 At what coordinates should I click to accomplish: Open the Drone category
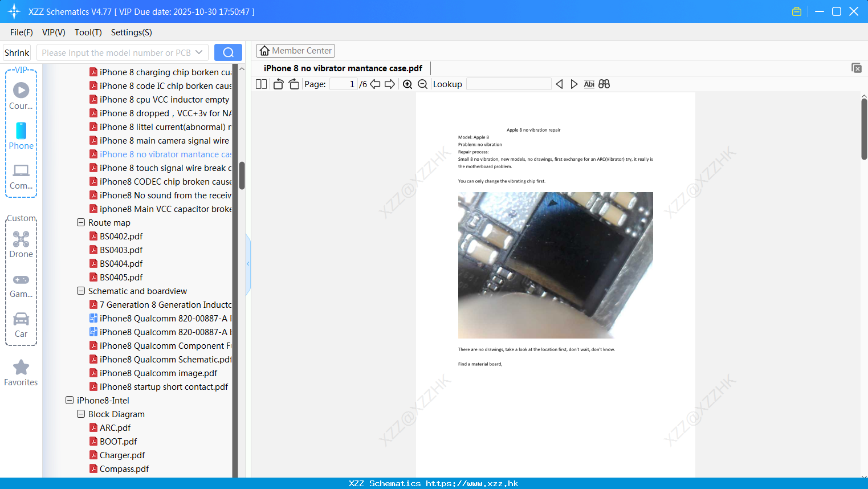(x=21, y=244)
